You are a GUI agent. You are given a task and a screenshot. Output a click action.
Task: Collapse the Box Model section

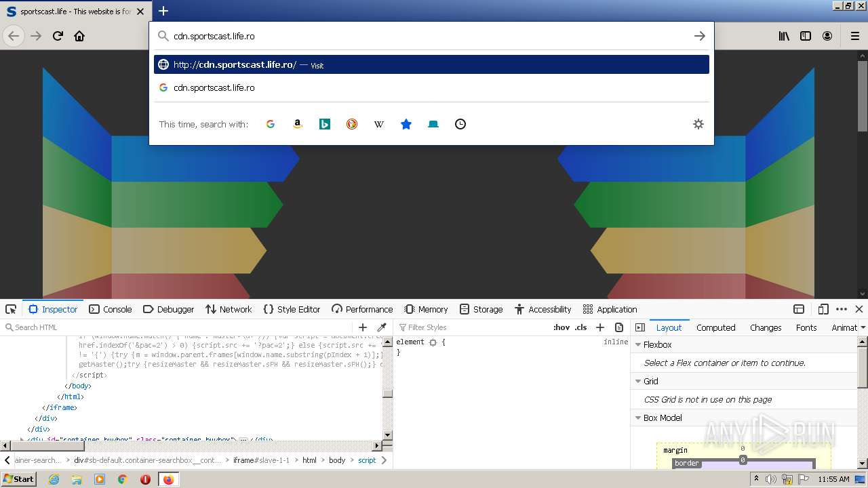(638, 418)
